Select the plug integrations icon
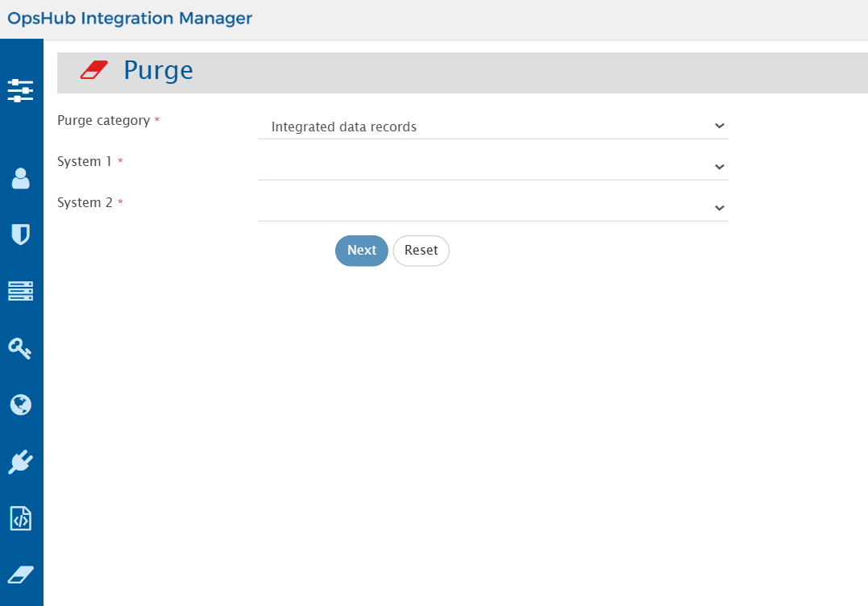Screen dimensions: 868x606 tap(21, 462)
